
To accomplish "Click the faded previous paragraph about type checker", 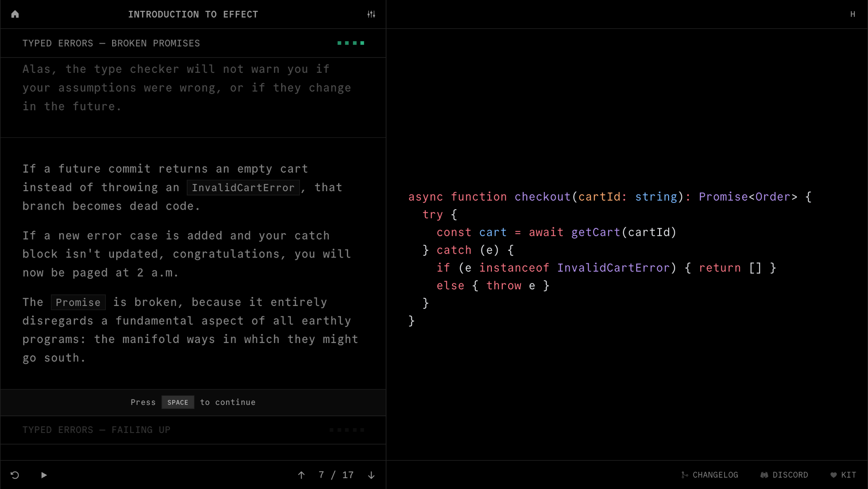I will pos(186,88).
